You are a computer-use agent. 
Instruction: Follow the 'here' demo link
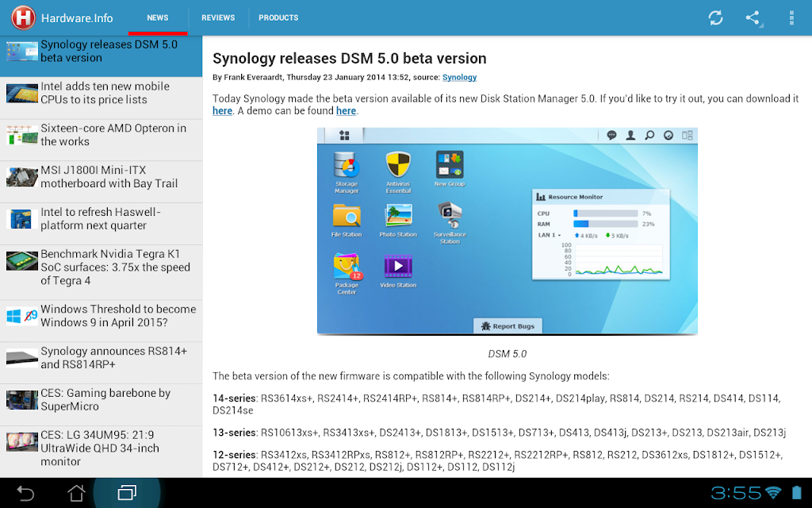[346, 111]
